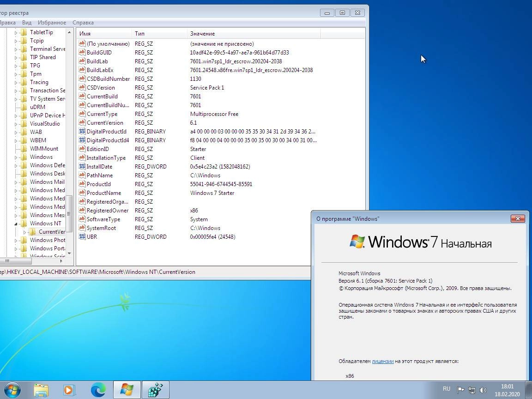532x399 pixels.
Task: Select the Windows 7 Starter value text
Action: pyautogui.click(x=212, y=193)
